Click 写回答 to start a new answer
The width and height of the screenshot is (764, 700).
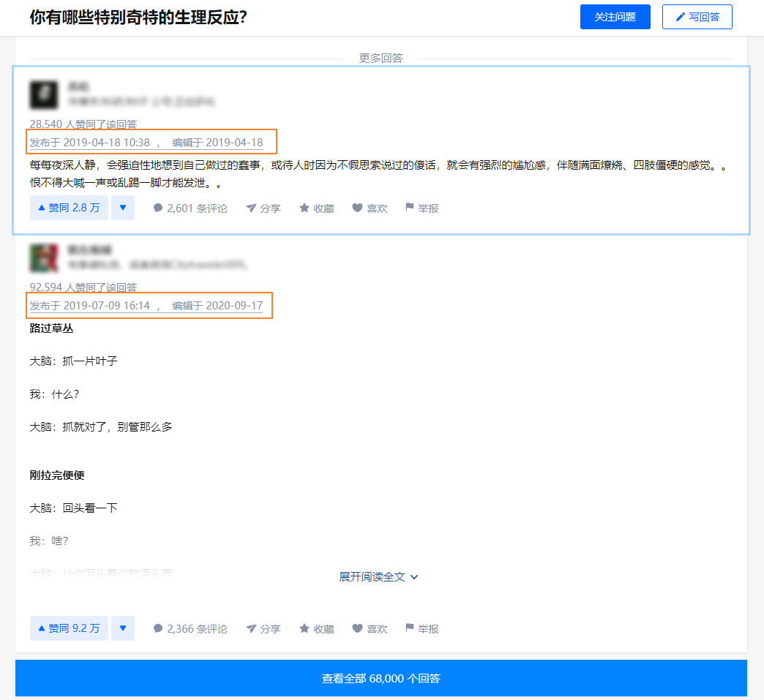pyautogui.click(x=697, y=16)
